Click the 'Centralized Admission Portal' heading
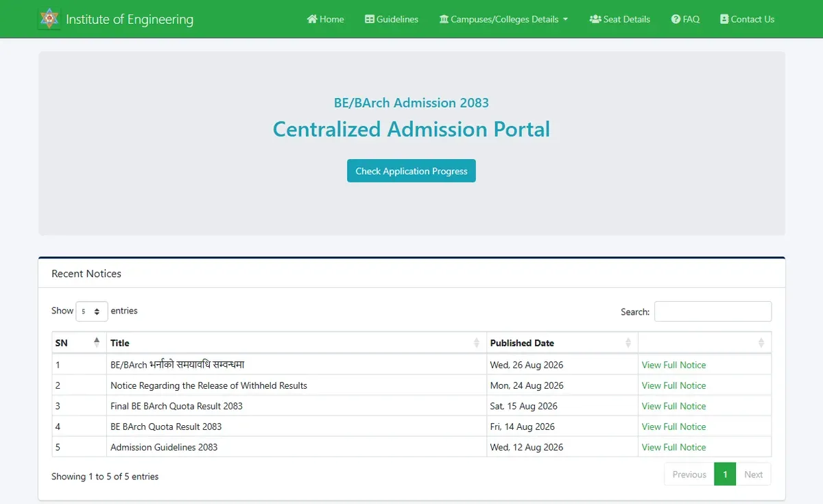 pyautogui.click(x=411, y=129)
